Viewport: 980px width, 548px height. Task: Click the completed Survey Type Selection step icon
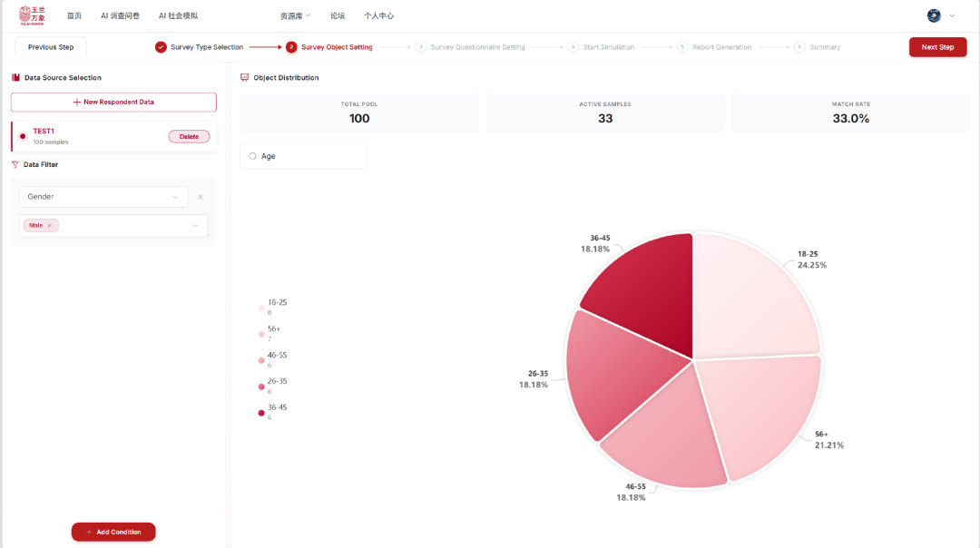pyautogui.click(x=161, y=47)
